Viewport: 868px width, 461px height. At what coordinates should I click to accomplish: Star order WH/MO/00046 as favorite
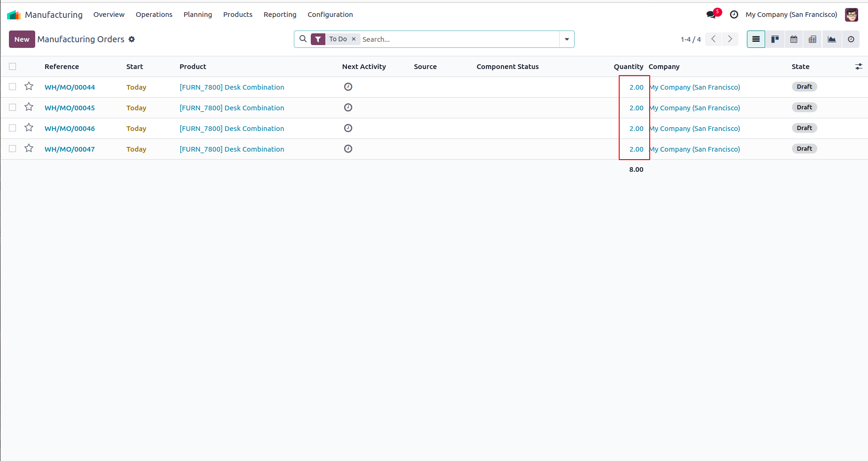click(29, 128)
